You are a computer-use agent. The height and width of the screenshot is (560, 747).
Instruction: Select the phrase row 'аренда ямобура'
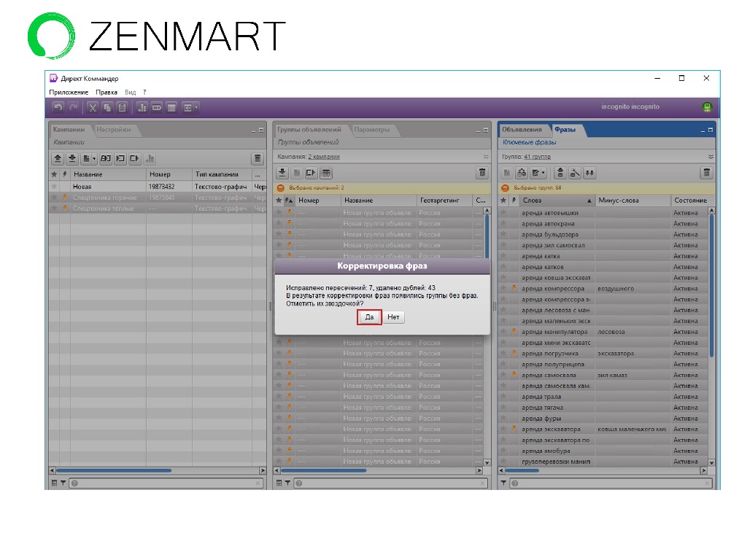tap(603, 451)
